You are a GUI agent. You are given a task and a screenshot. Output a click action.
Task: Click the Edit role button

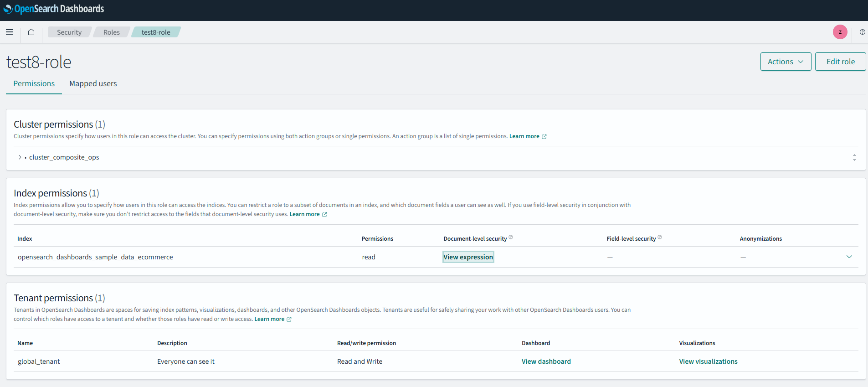[840, 62]
